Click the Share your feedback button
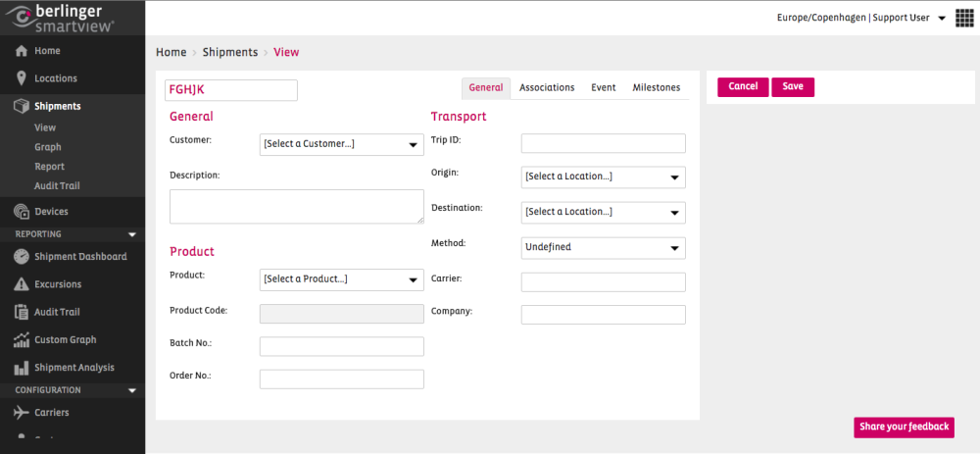 click(904, 427)
